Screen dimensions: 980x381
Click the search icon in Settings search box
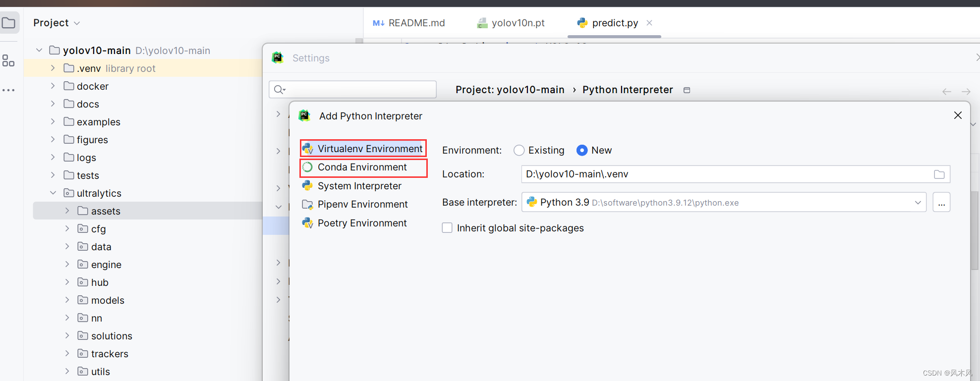coord(280,90)
